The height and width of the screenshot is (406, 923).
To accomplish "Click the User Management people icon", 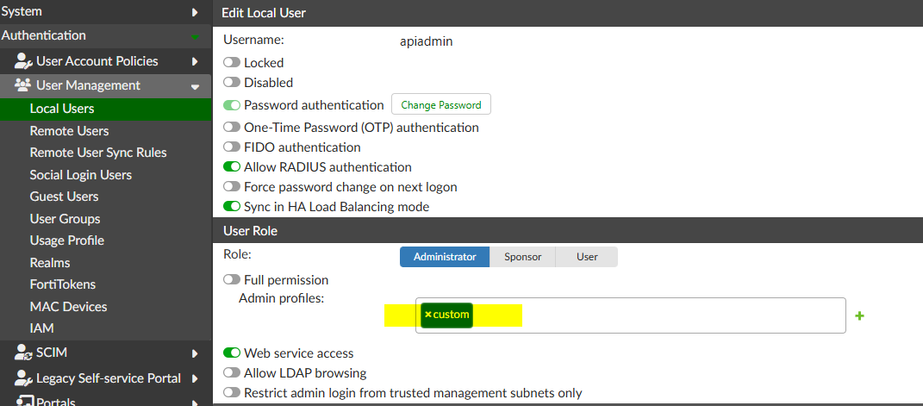I will (23, 86).
